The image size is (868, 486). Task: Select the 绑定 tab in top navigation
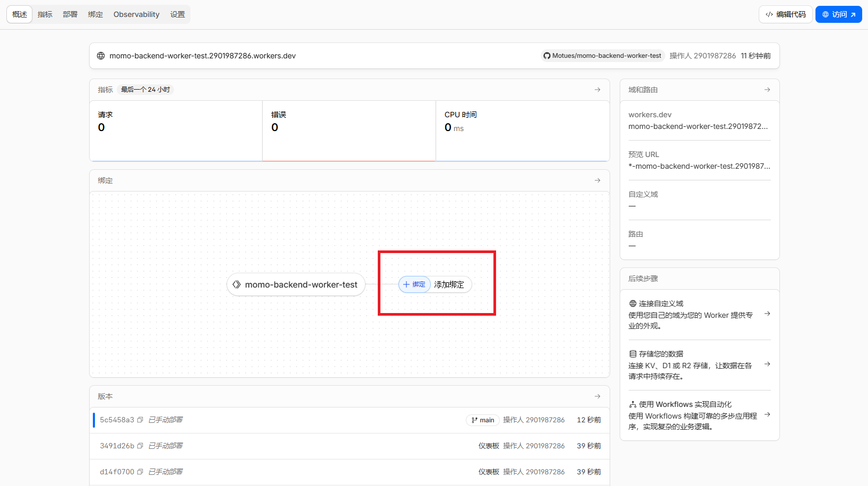tap(96, 14)
